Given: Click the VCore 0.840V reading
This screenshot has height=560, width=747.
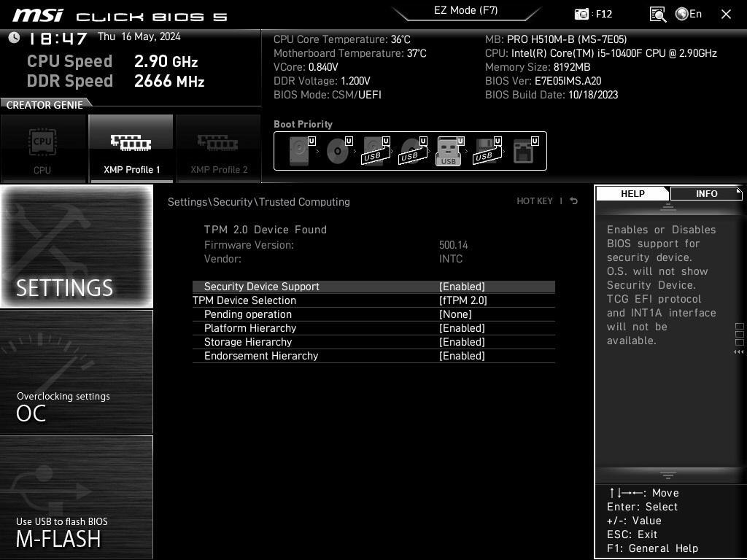Looking at the screenshot, I should click(306, 67).
